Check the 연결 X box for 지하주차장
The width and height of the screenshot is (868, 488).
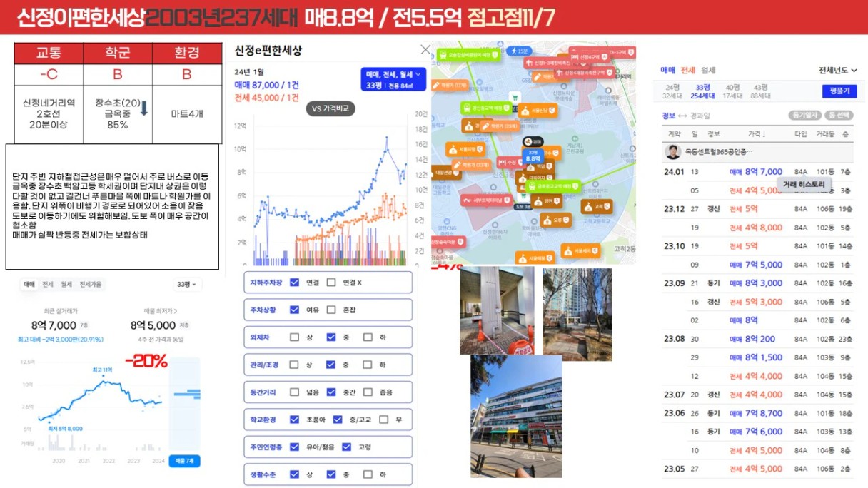[331, 283]
